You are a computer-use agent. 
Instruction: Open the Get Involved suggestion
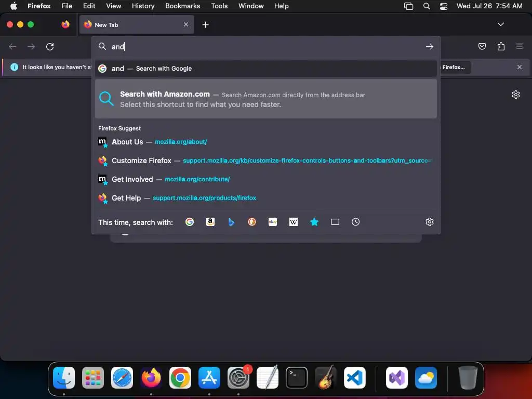[266, 179]
